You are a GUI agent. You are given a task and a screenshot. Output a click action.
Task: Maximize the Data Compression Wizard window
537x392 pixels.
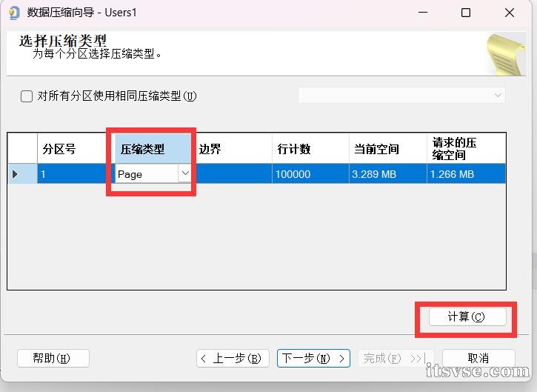pyautogui.click(x=466, y=13)
